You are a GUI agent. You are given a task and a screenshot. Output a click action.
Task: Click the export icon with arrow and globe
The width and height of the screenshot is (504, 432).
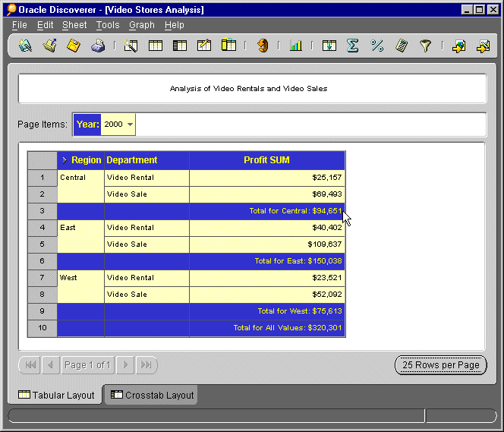(x=458, y=46)
